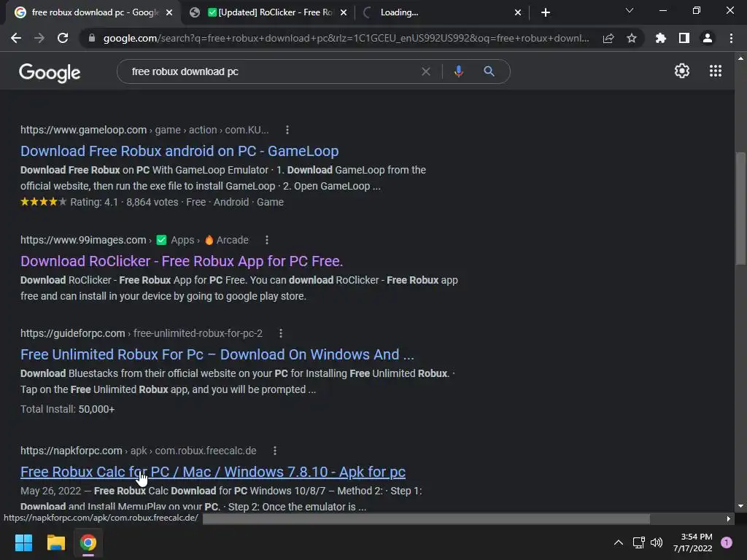Open Free Unlimited Robux For Pc link

[x=217, y=354]
